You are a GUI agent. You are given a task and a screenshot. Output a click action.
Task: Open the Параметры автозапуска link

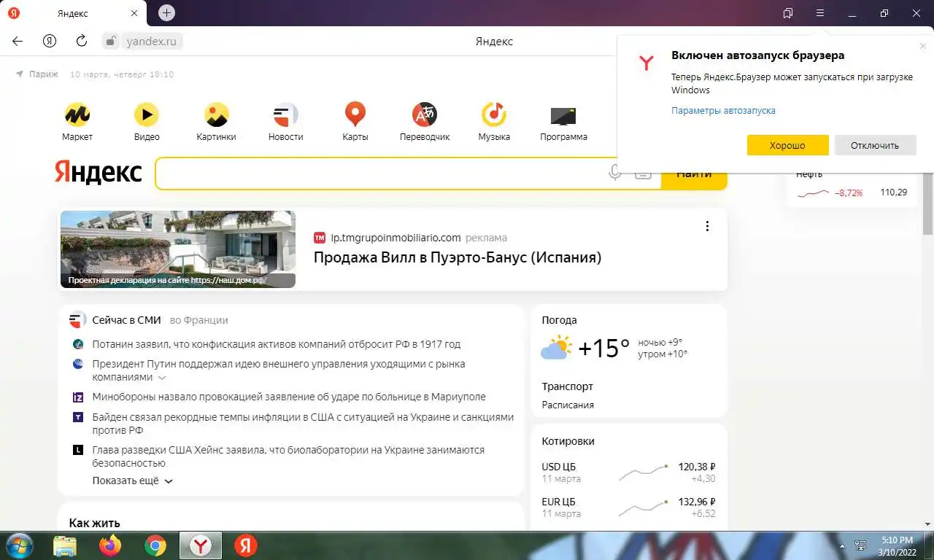click(723, 111)
